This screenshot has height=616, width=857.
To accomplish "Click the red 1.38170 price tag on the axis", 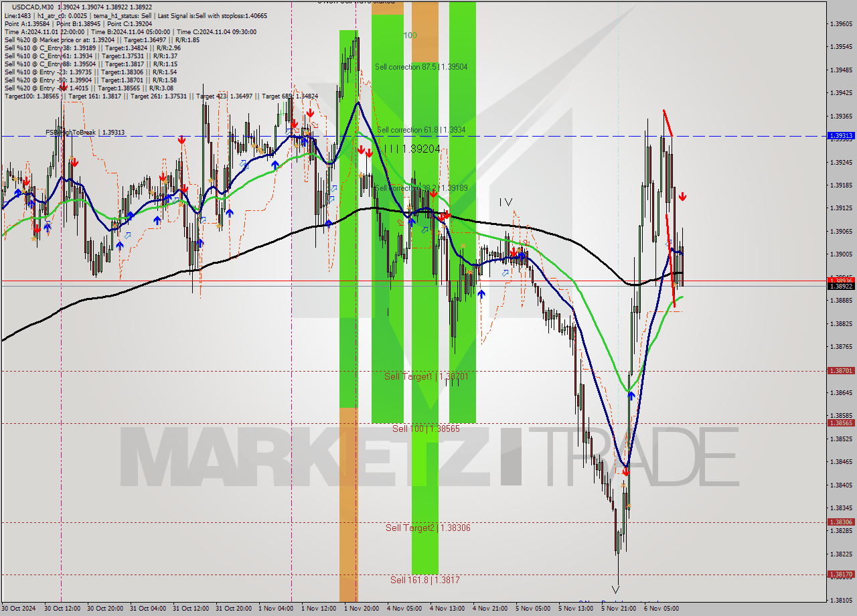I will [842, 574].
